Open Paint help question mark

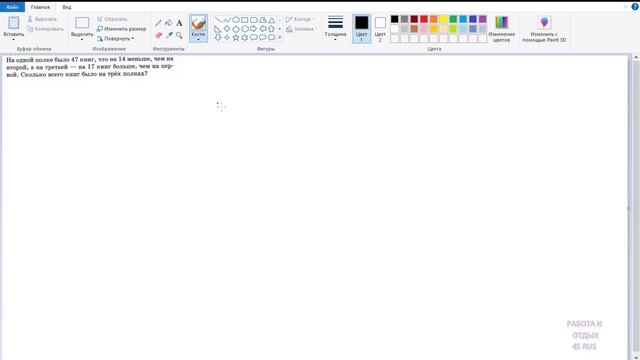[635, 7]
